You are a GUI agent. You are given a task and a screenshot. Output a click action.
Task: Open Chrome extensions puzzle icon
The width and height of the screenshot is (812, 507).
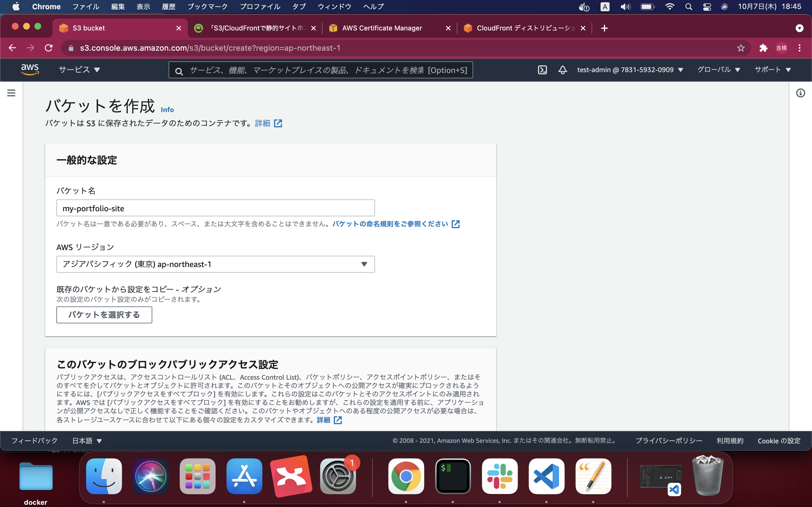pyautogui.click(x=763, y=48)
